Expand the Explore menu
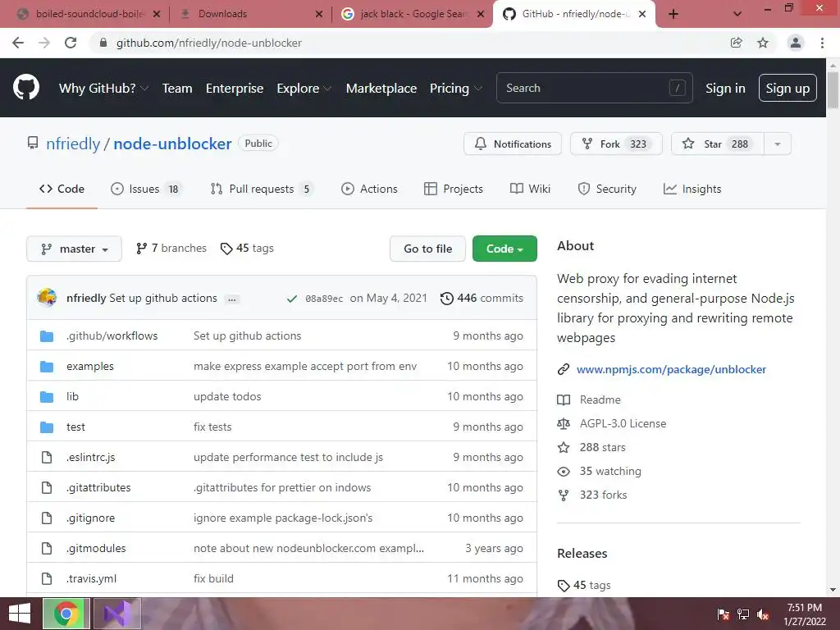 [x=304, y=88]
